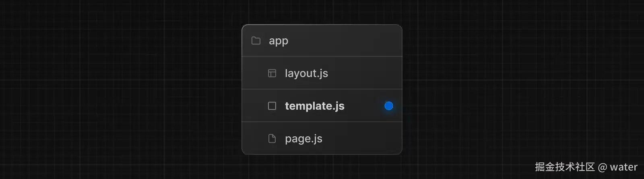Open the layout.js file label
This screenshot has height=179, width=644.
[x=306, y=73]
